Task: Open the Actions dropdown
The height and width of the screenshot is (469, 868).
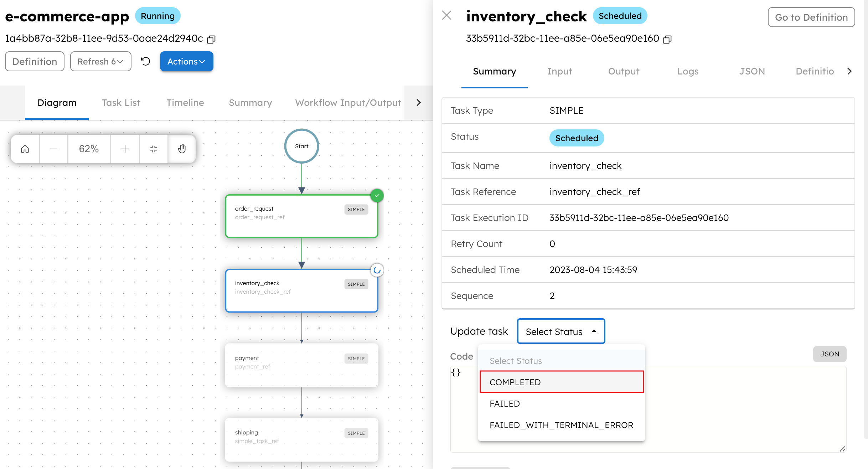Action: (186, 61)
